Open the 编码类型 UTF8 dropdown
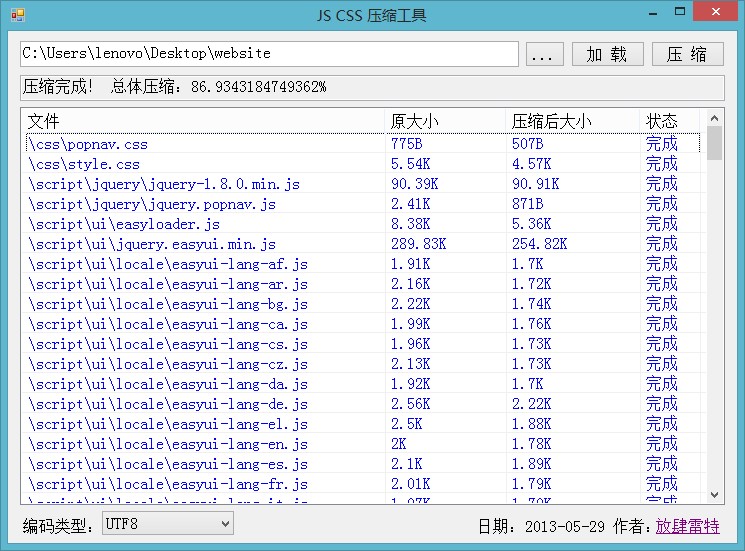Screen dimensions: 745x551 [x=167, y=523]
